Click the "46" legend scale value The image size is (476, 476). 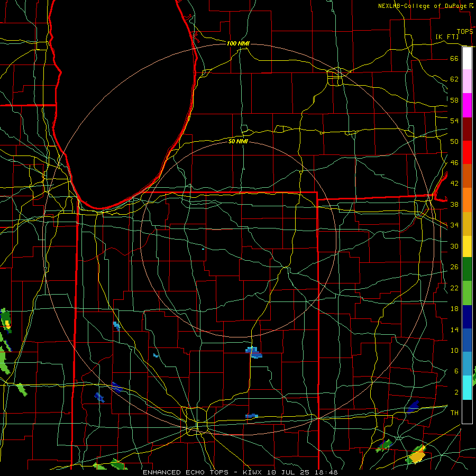tap(454, 163)
